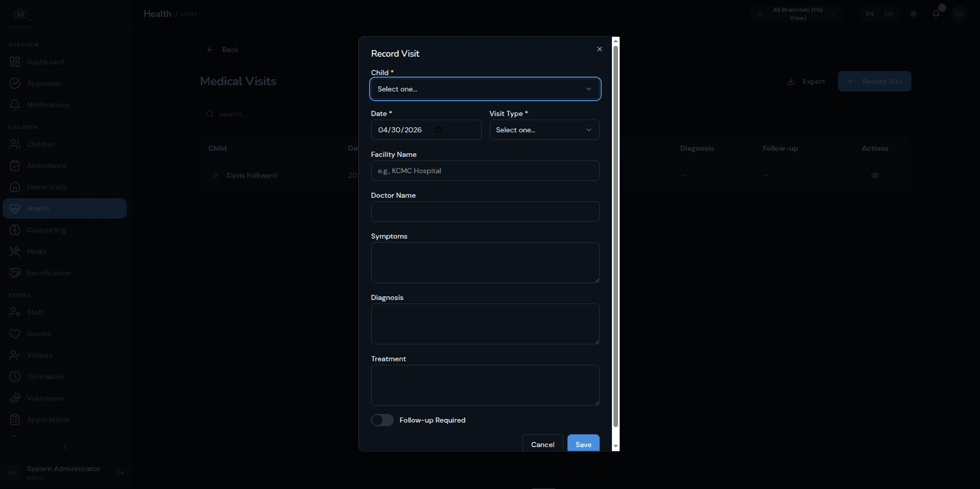This screenshot has height=489, width=980.
Task: Toggle the light/dark theme sun icon
Action: pos(914,14)
